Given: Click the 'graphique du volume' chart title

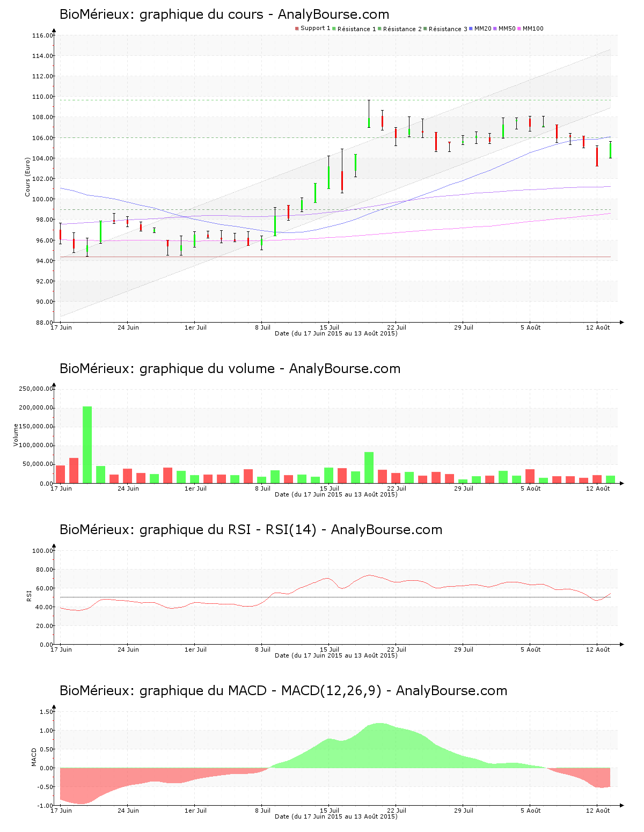Looking at the screenshot, I should (230, 369).
